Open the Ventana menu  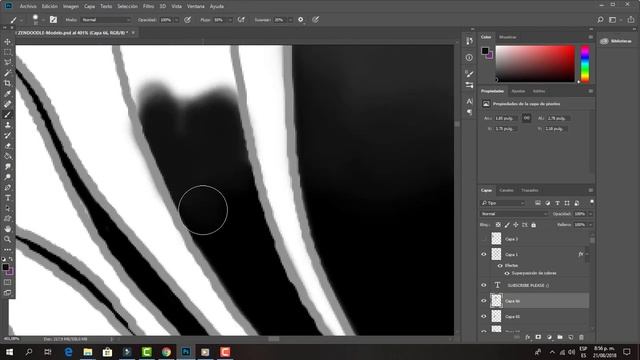(x=196, y=6)
